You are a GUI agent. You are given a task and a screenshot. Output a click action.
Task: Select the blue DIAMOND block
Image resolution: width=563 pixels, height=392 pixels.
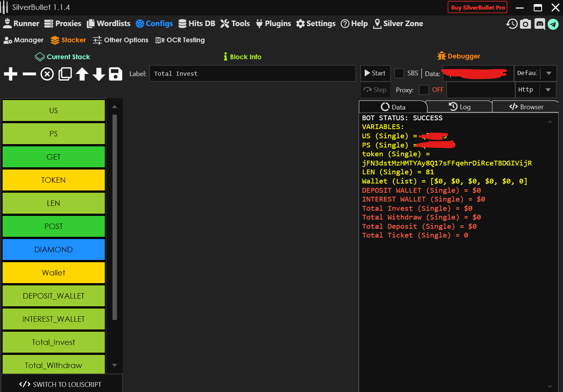coord(54,249)
